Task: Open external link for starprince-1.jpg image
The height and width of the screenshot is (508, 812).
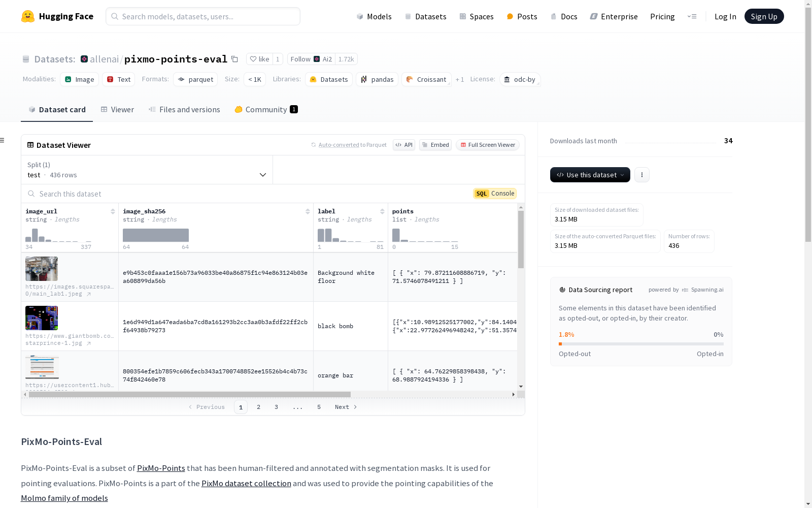Action: pos(89,343)
